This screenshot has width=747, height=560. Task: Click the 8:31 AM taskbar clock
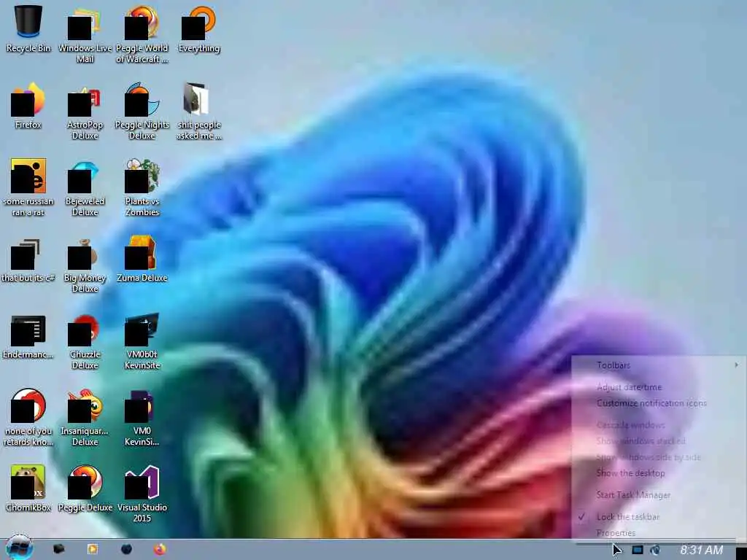pyautogui.click(x=701, y=550)
